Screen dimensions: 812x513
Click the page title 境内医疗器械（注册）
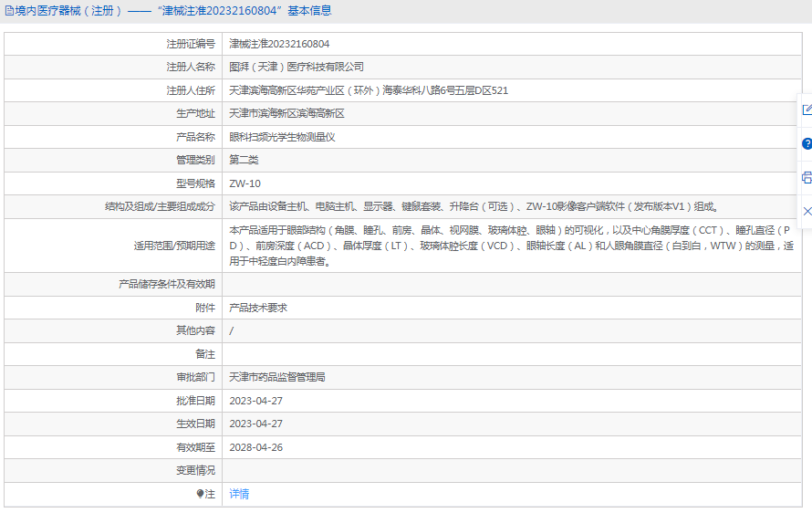pos(68,10)
